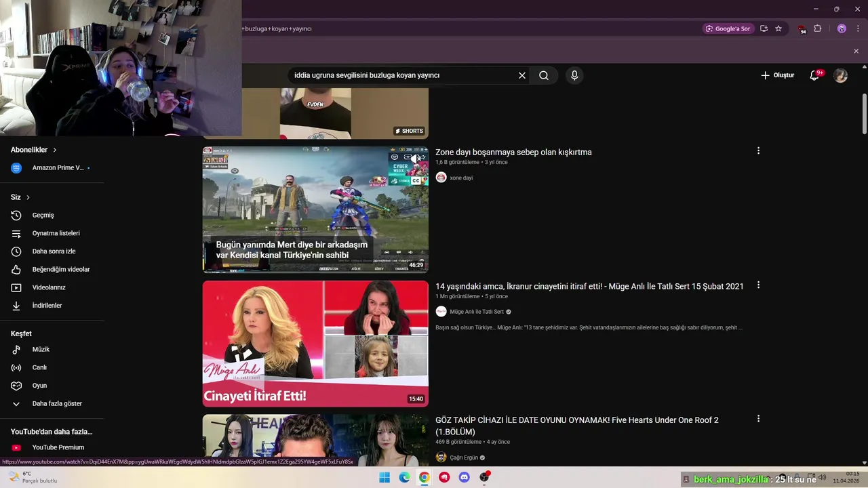Click the Çağrı Ergün channel avatar
Image resolution: width=868 pixels, height=488 pixels.
[441, 457]
